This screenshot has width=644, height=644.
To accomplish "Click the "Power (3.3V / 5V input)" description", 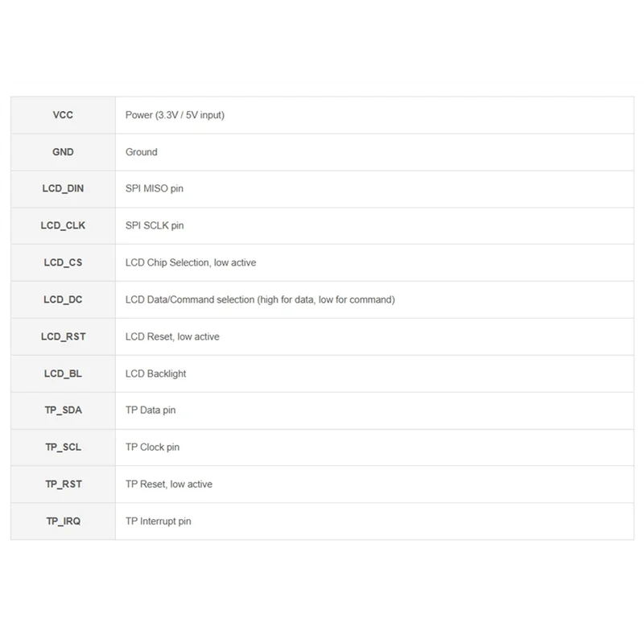I will click(175, 115).
